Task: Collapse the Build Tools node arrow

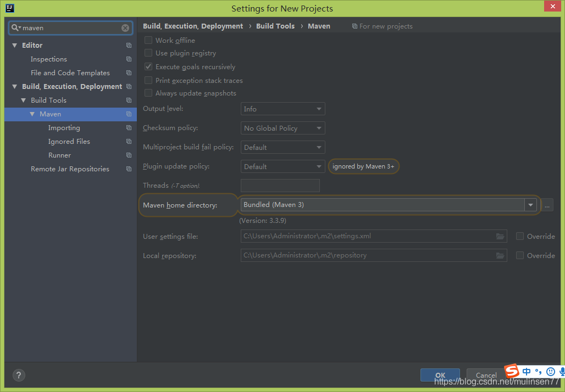Action: 24,100
